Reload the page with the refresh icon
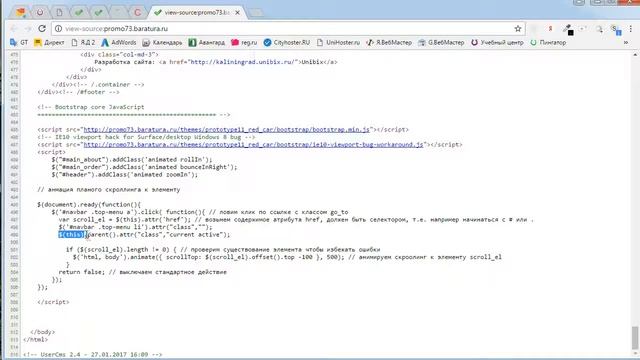Screen dimensions: 640x360 click(x=42, y=29)
